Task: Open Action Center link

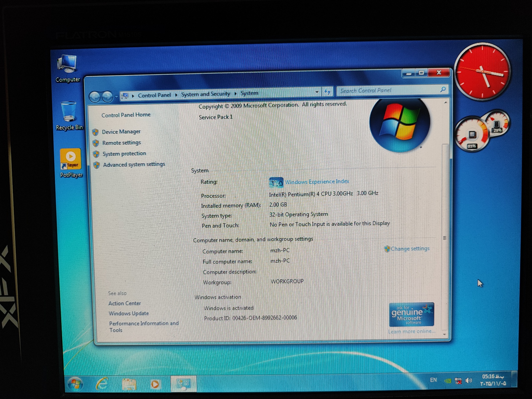Action: point(124,303)
